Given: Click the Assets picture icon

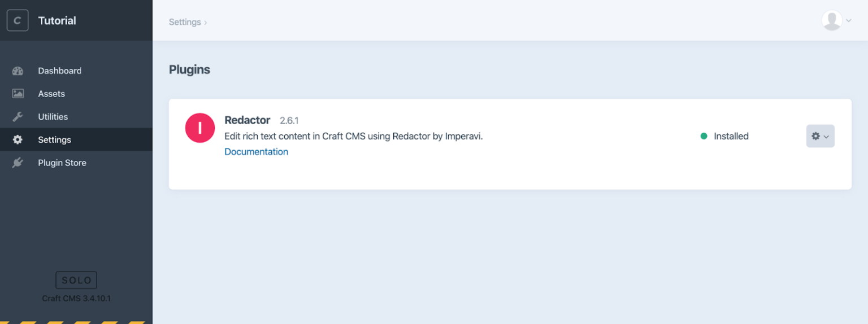Looking at the screenshot, I should coord(18,94).
